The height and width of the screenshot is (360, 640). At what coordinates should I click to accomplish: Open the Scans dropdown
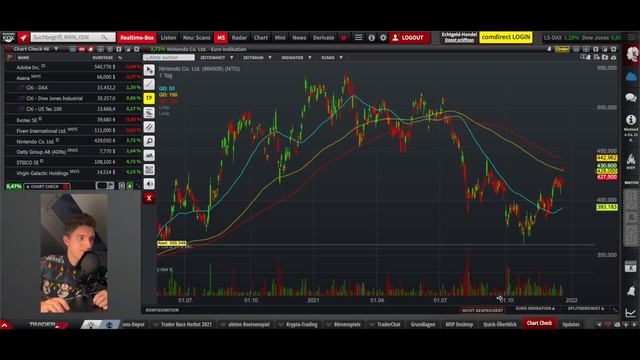tap(331, 58)
